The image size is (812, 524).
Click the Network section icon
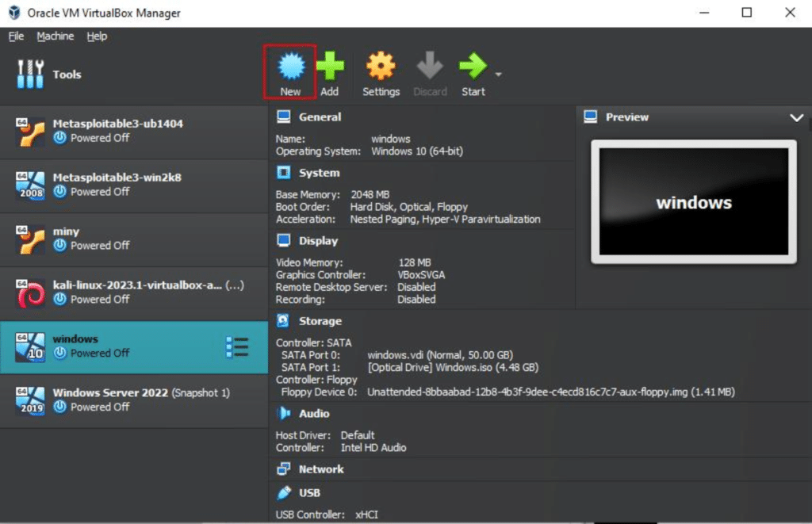coord(283,469)
